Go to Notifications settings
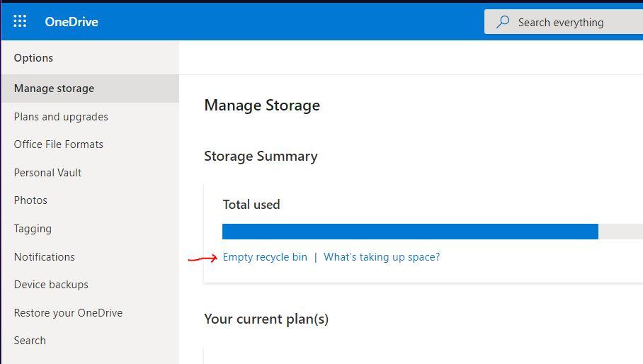The height and width of the screenshot is (364, 643). pyautogui.click(x=44, y=257)
